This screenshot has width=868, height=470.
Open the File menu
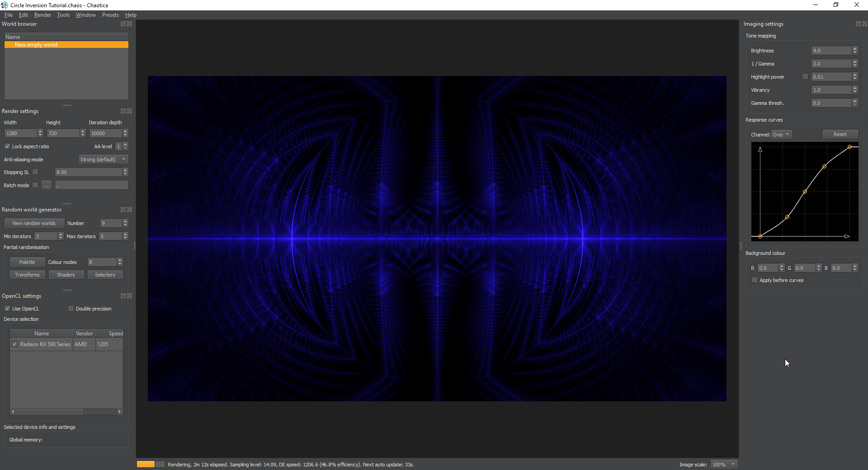(9, 15)
